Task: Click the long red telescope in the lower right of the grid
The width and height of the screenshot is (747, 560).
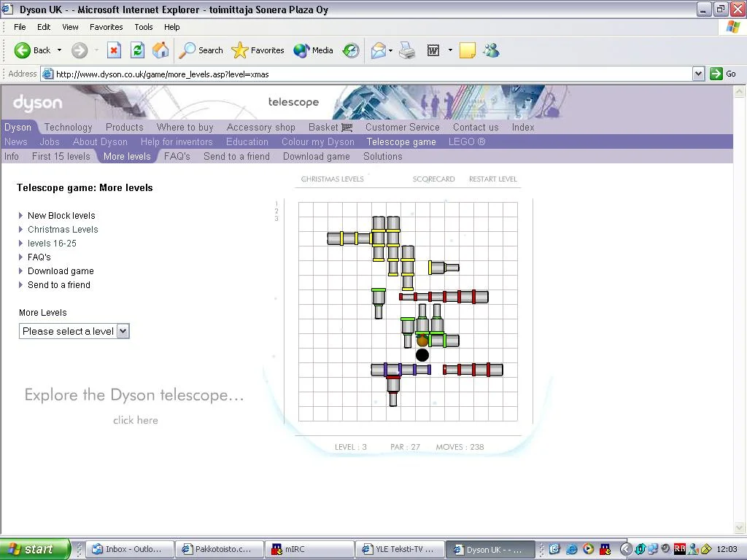Action: pyautogui.click(x=473, y=370)
